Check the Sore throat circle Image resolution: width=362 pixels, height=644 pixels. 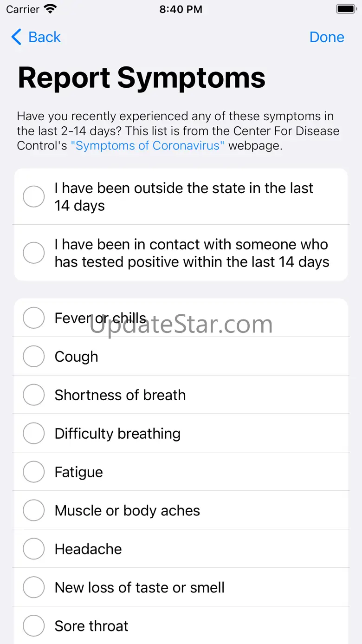34,626
